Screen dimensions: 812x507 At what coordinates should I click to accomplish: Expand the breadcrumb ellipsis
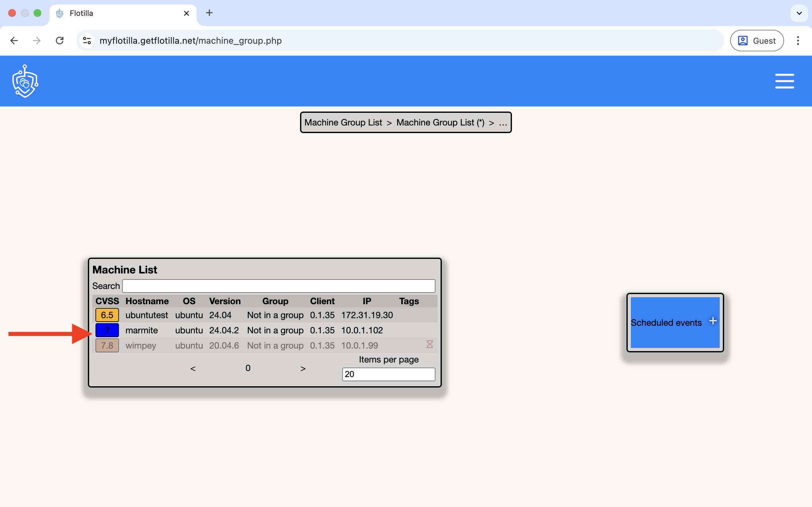[503, 123]
